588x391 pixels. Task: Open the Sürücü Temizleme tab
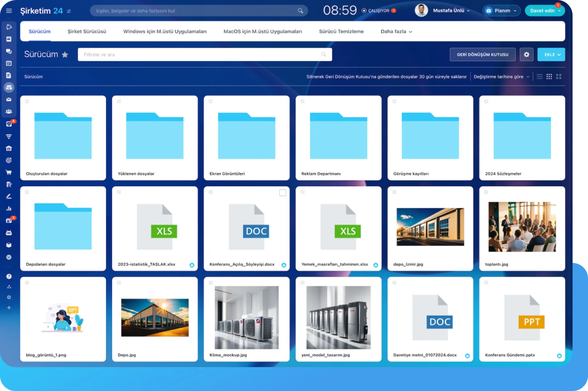341,32
